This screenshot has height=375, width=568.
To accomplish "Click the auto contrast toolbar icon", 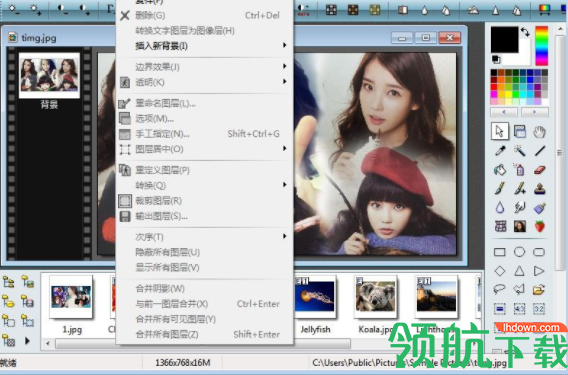I will click(304, 10).
